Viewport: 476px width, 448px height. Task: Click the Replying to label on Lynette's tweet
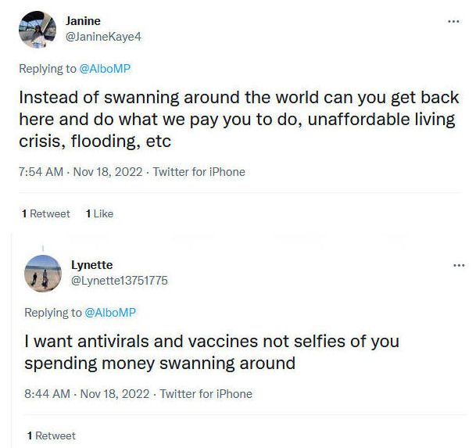click(x=53, y=313)
